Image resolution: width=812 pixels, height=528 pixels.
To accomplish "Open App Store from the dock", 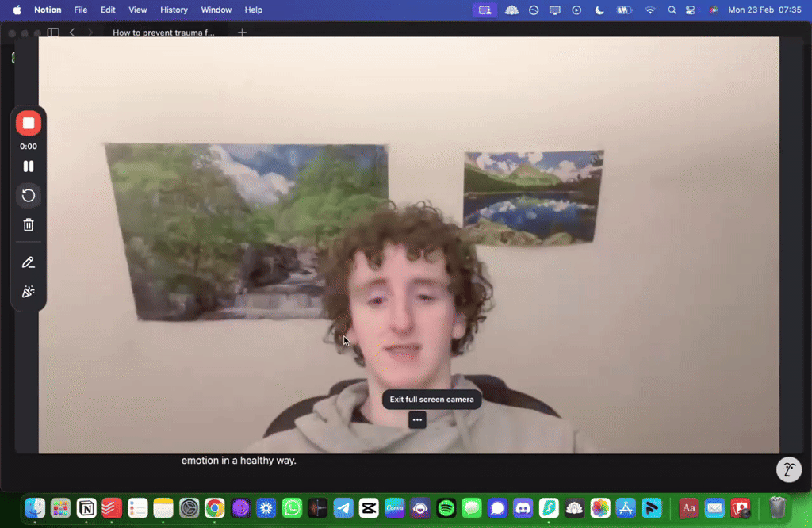I will [626, 508].
